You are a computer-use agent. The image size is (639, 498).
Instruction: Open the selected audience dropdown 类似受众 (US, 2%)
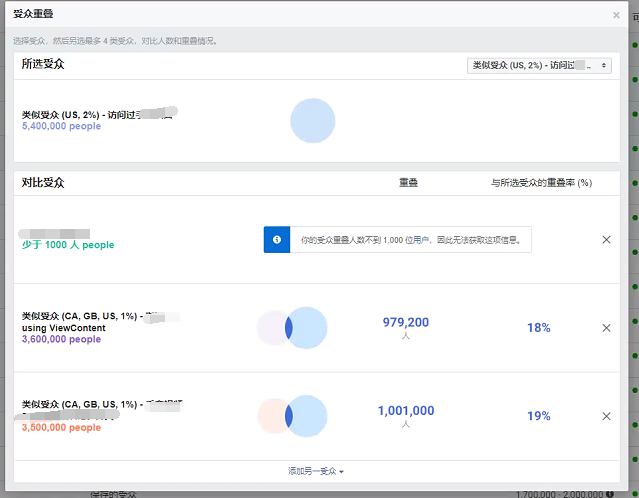(539, 65)
